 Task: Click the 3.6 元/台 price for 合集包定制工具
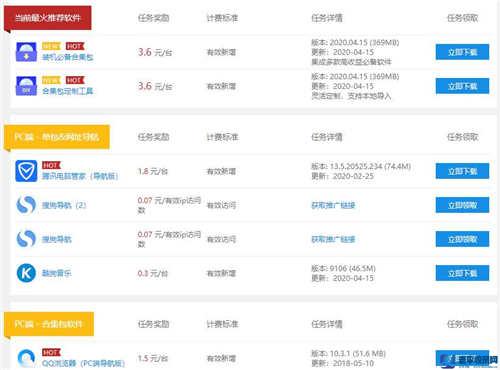coord(155,86)
